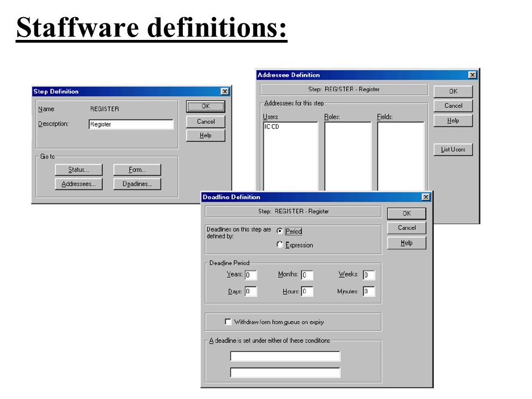This screenshot has width=532, height=399.
Task: Open Help in Deadline Definition dialog
Action: point(406,243)
